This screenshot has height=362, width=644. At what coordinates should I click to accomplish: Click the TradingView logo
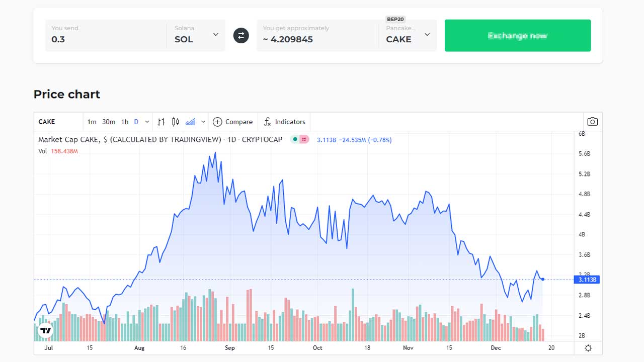coord(46,330)
